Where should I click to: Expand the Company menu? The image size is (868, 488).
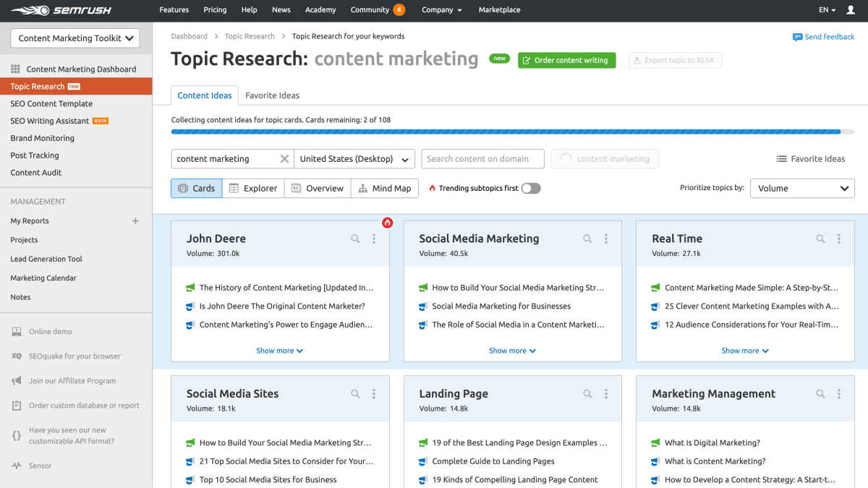tap(442, 10)
